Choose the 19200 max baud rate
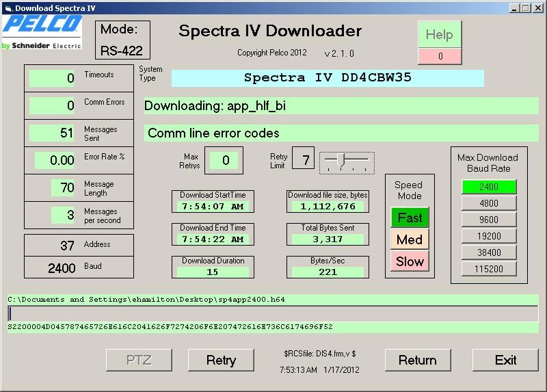 (x=489, y=236)
